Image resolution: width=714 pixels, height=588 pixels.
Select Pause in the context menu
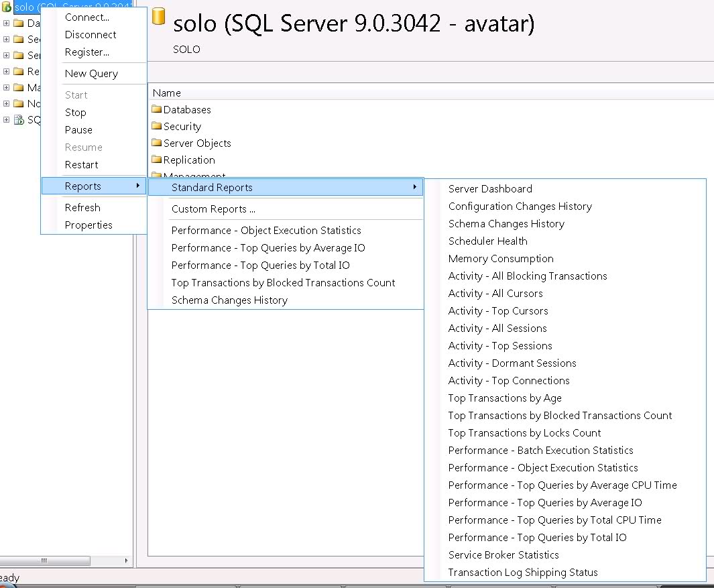(78, 130)
